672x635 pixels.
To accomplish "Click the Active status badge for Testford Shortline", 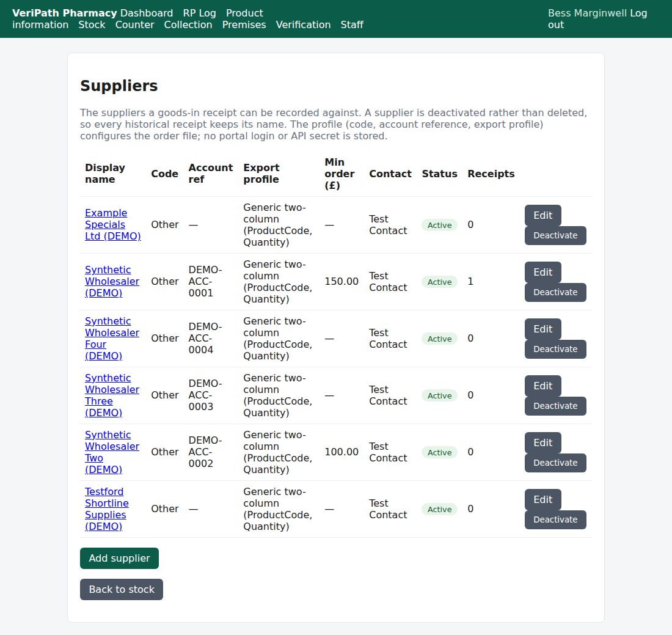I will [440, 509].
